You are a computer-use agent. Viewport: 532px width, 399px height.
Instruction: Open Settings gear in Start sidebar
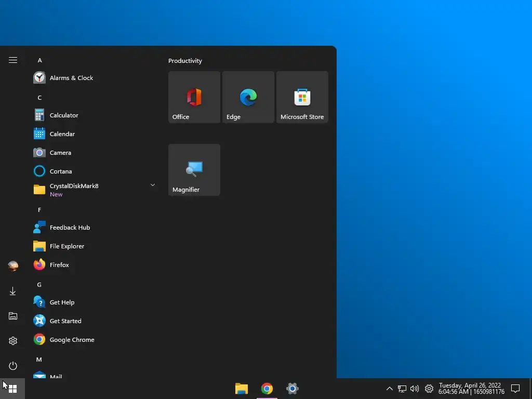click(13, 341)
